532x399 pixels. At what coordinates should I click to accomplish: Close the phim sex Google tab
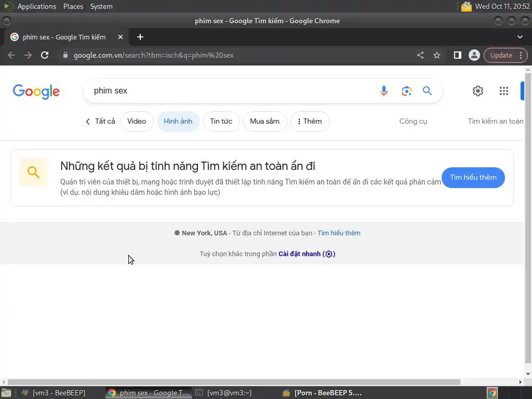coord(121,37)
